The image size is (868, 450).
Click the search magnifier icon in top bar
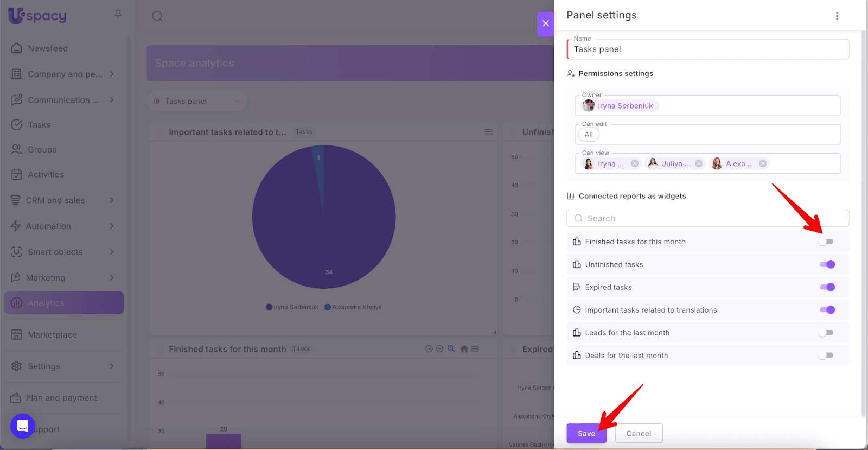click(157, 16)
